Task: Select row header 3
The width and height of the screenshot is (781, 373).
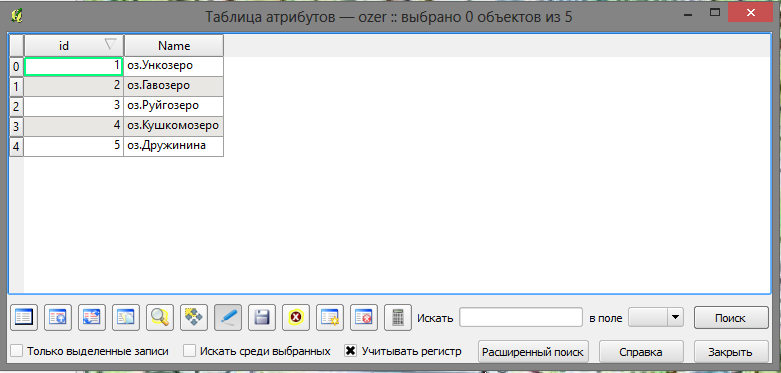Action: [x=16, y=126]
